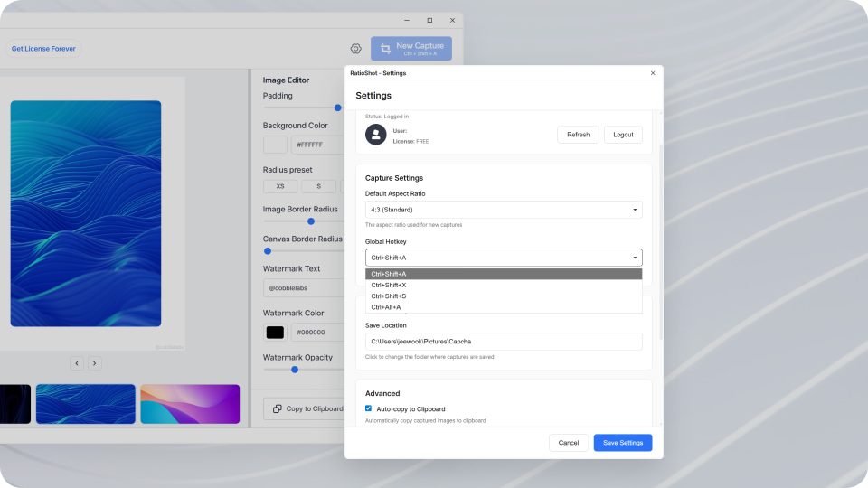Image resolution: width=868 pixels, height=488 pixels.
Task: Go to next image with right arrow
Action: pyautogui.click(x=95, y=363)
